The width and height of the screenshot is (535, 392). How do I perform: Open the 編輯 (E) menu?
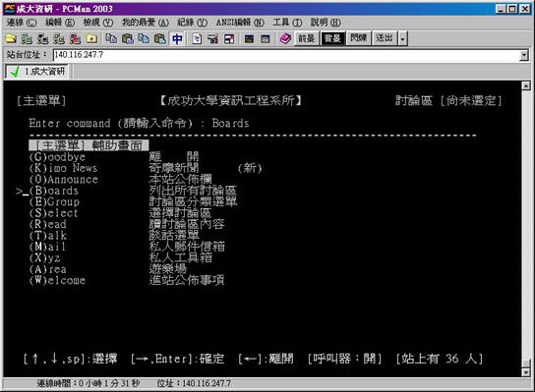click(60, 23)
